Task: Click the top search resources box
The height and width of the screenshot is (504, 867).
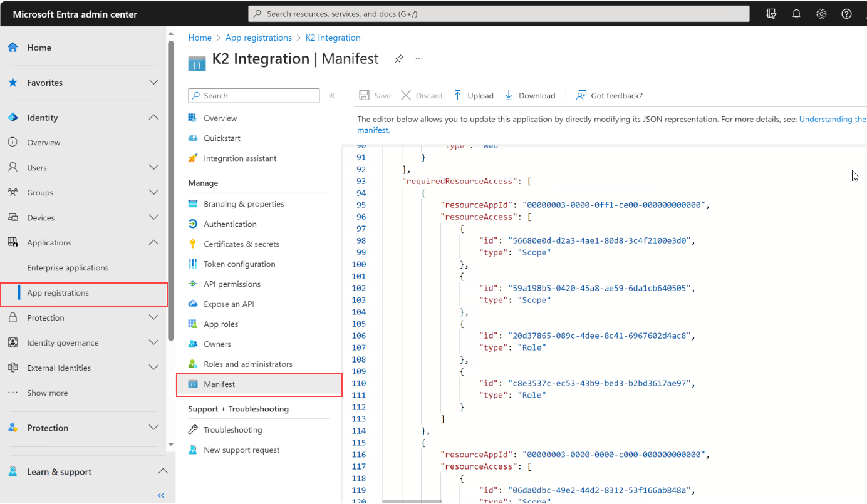Action: [499, 14]
